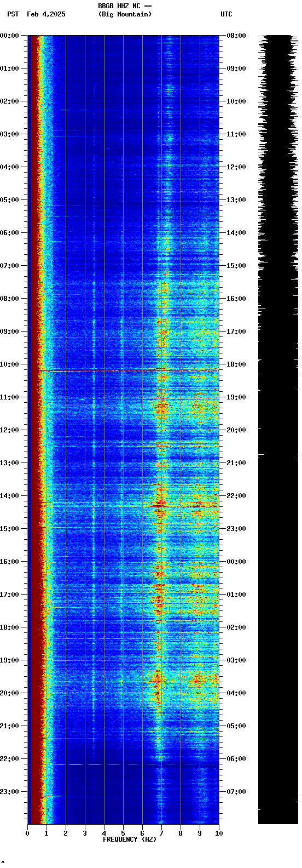This screenshot has width=302, height=868.
Task: Click the PST axis label "12:00"
Action: pos(9,430)
